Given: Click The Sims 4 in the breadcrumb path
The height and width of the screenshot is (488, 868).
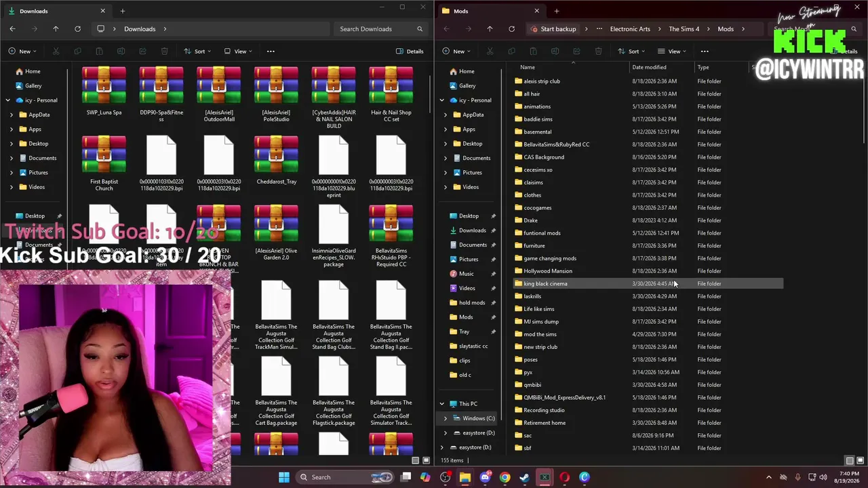Looking at the screenshot, I should click(x=684, y=29).
